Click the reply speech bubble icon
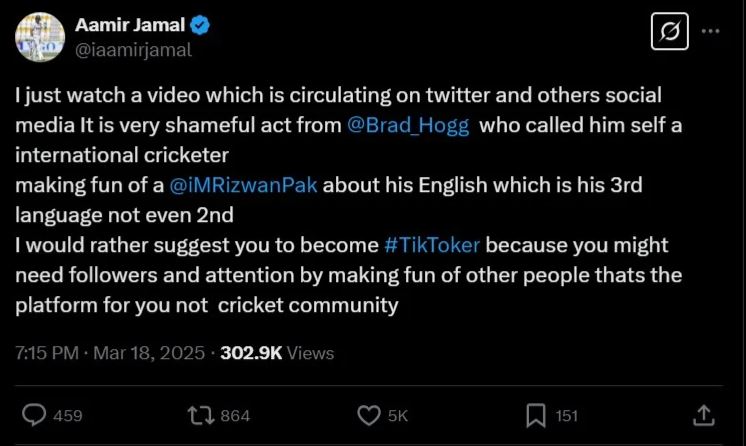 tap(35, 414)
